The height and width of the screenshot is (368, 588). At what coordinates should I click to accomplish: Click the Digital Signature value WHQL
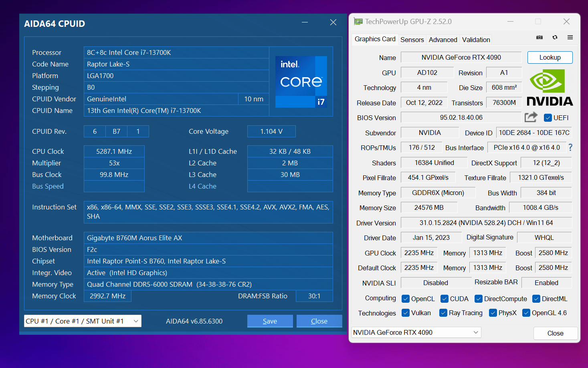[x=544, y=237]
